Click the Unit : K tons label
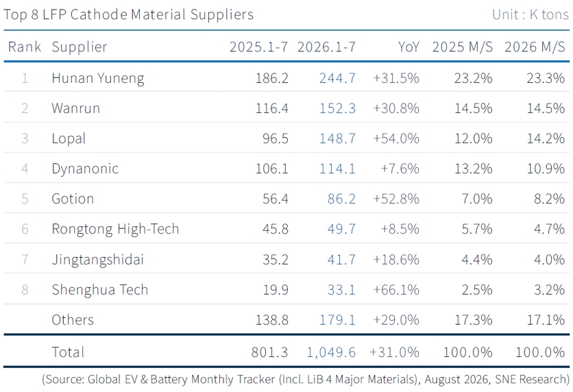Image resolution: width=573 pixels, height=392 pixels. [x=531, y=14]
